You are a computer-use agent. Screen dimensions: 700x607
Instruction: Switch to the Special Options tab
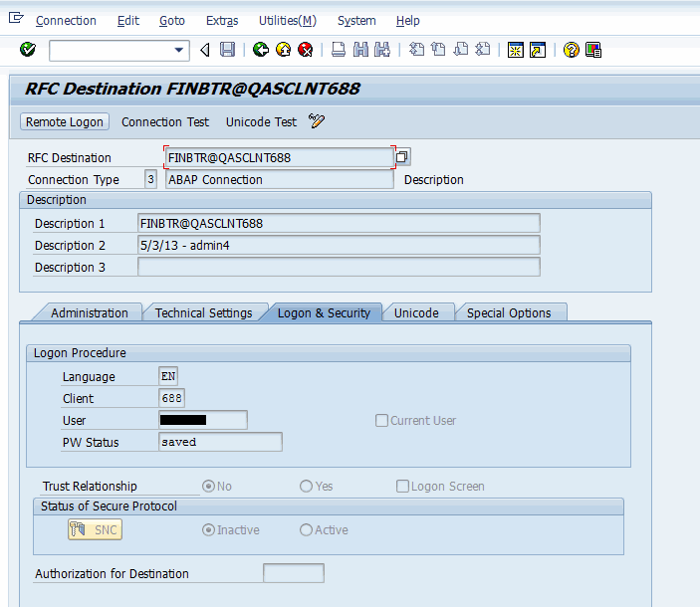coord(509,312)
